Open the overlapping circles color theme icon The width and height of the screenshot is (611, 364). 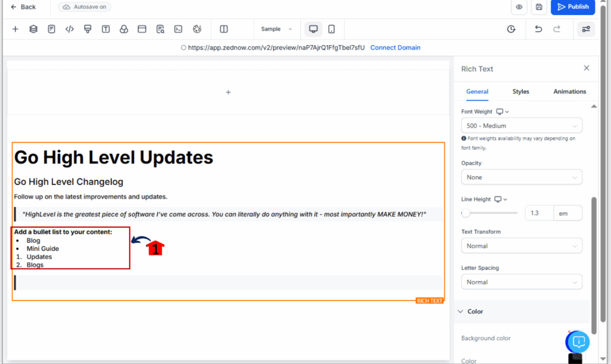pos(124,29)
